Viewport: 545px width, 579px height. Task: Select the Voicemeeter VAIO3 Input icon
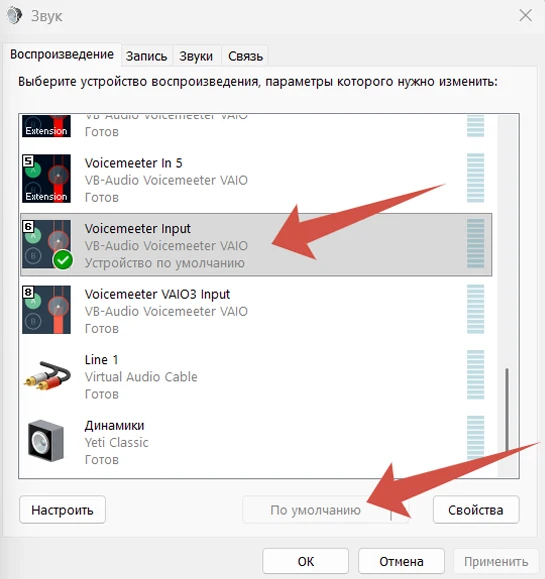coord(46,309)
